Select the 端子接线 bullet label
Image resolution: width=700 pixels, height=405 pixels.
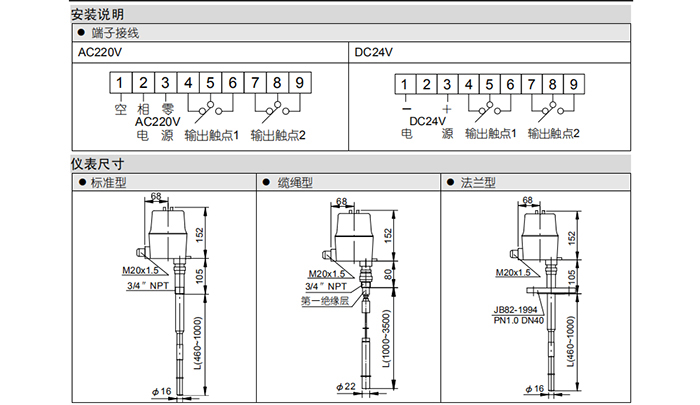click(111, 33)
